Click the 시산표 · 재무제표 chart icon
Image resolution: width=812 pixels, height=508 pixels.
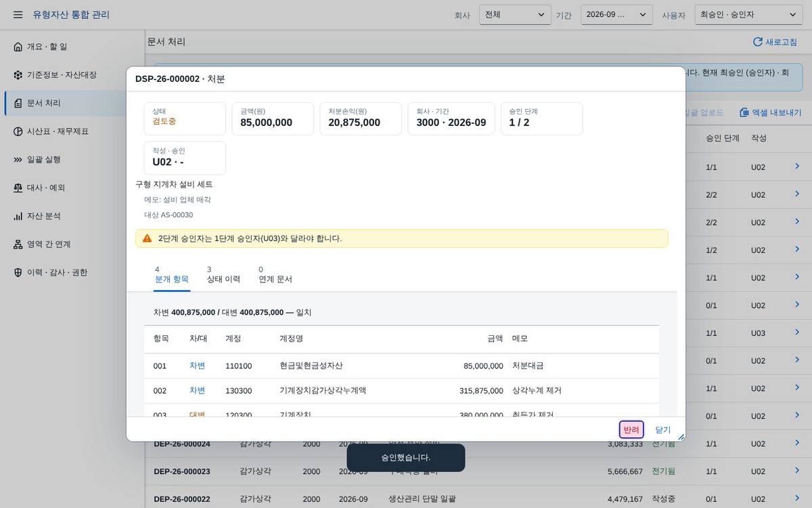18,131
